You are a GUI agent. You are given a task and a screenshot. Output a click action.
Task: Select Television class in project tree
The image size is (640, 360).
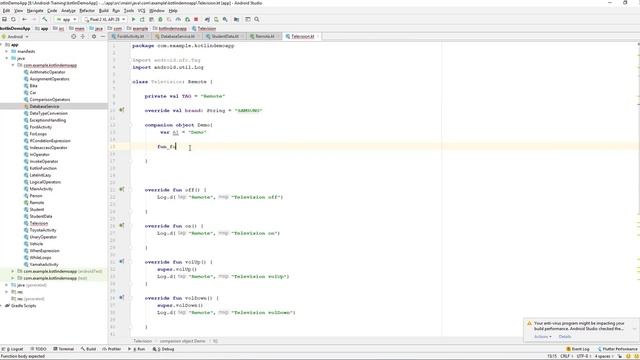tap(39, 223)
